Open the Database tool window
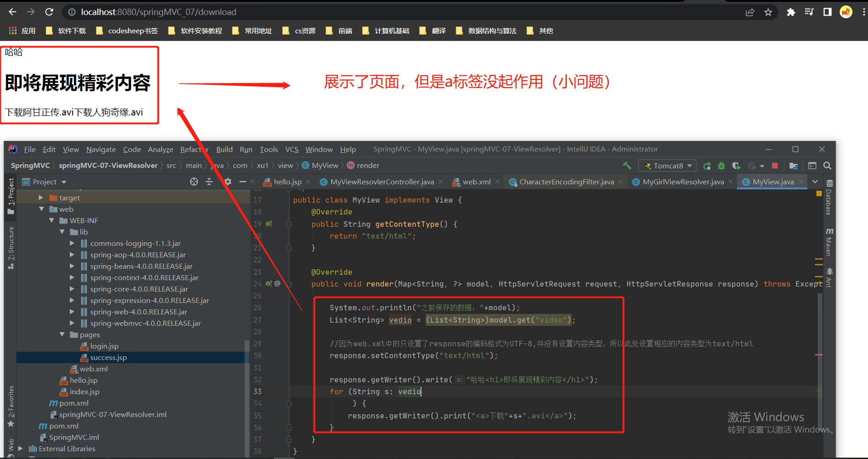 click(829, 198)
